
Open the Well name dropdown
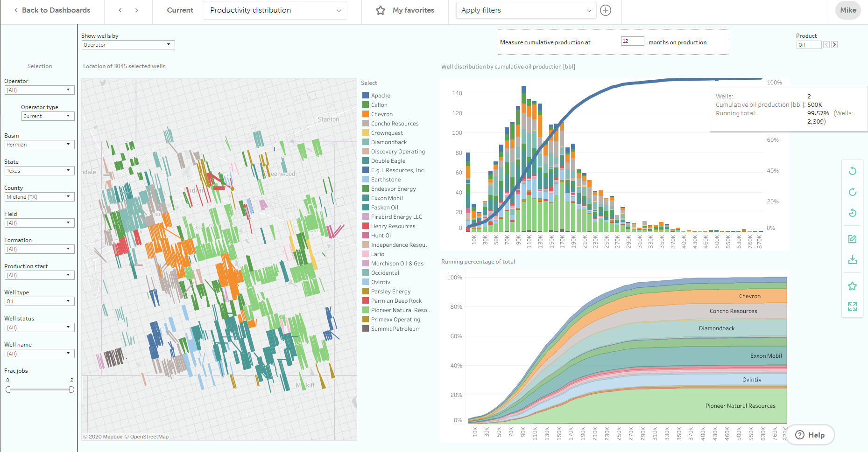(x=39, y=354)
